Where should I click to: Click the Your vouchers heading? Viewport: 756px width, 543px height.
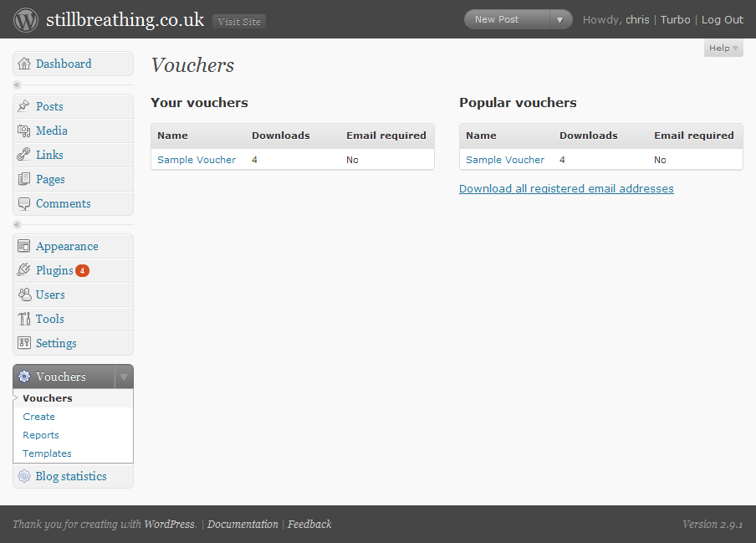click(199, 103)
